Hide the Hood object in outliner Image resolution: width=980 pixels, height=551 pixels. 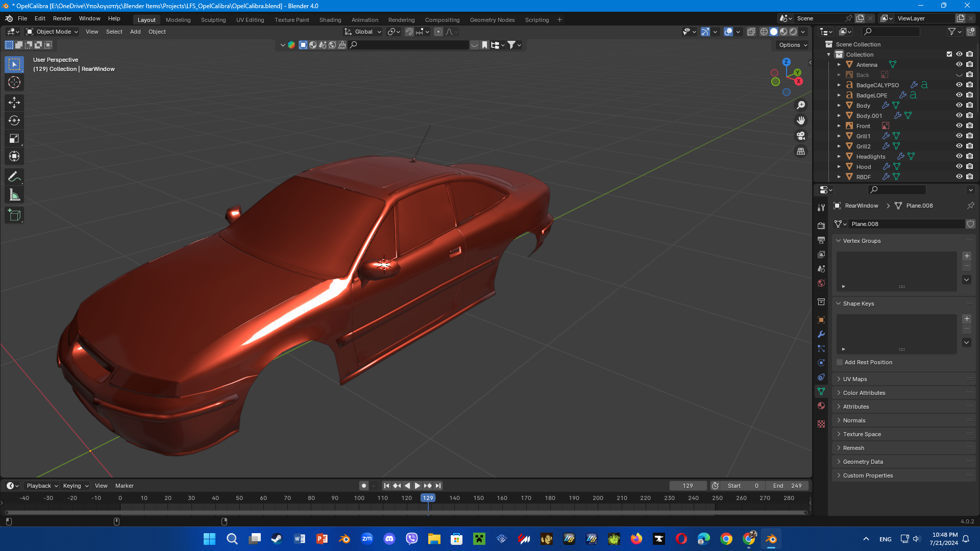point(959,167)
